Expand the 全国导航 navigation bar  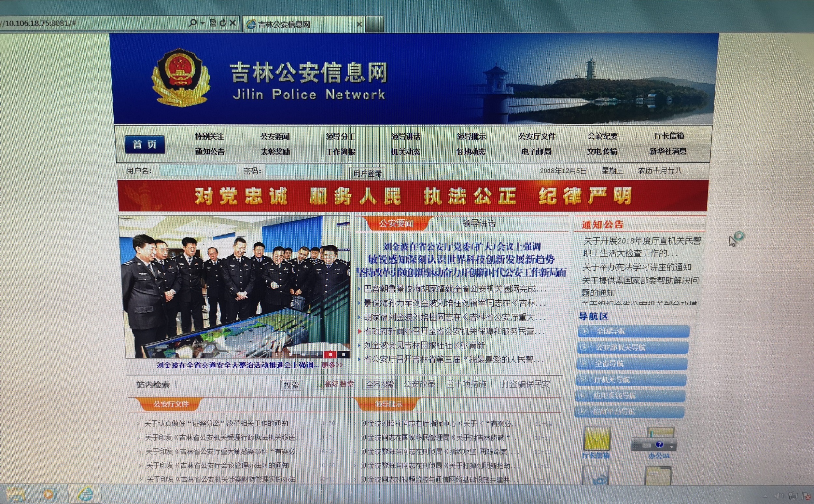coord(633,331)
